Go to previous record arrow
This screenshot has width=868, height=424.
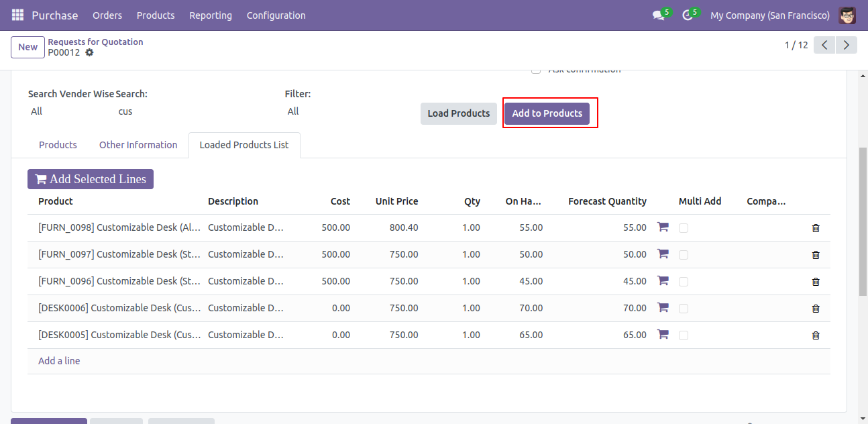(x=824, y=45)
